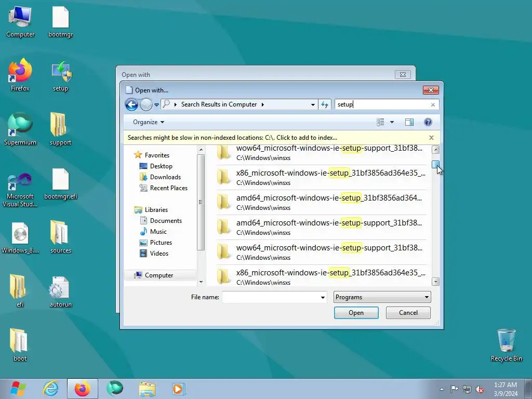The height and width of the screenshot is (399, 532).
Task: Open Windows Media Player from taskbar
Action: point(179,389)
